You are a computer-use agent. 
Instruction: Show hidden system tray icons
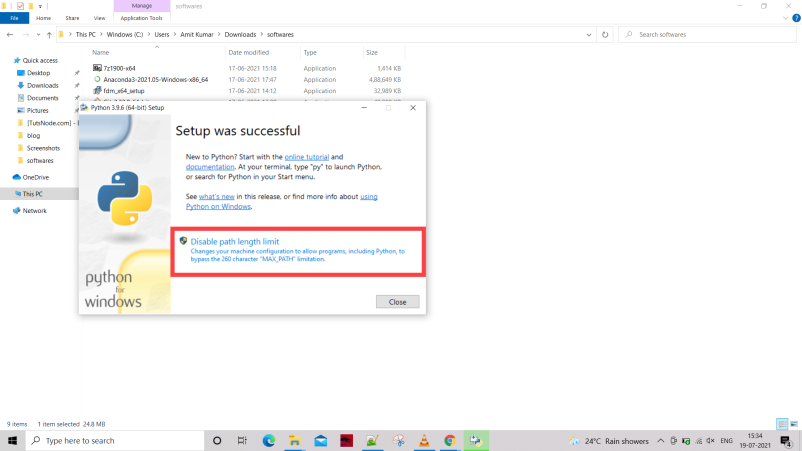coord(661,441)
